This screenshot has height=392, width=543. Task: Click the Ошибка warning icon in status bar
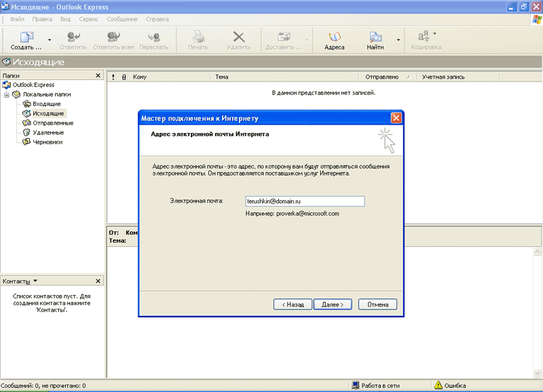click(438, 385)
